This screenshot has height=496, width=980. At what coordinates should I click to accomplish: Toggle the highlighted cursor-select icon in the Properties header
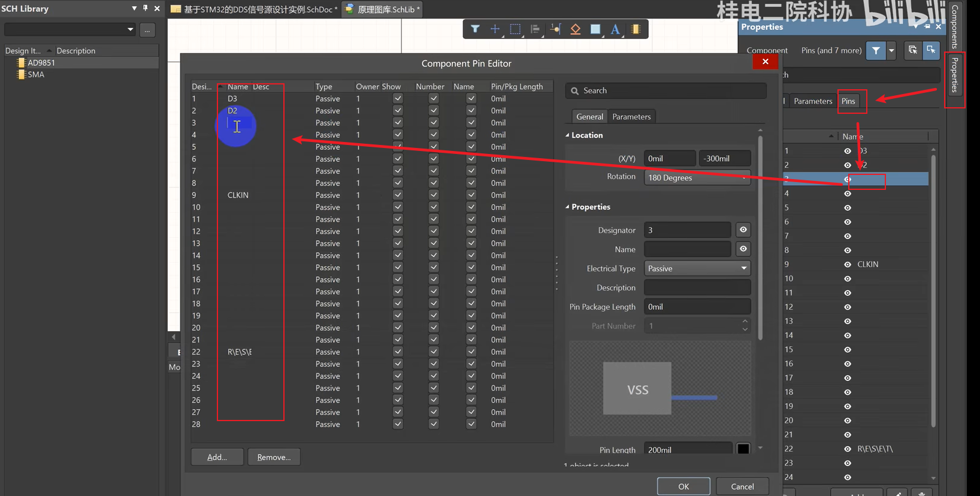[x=931, y=50]
